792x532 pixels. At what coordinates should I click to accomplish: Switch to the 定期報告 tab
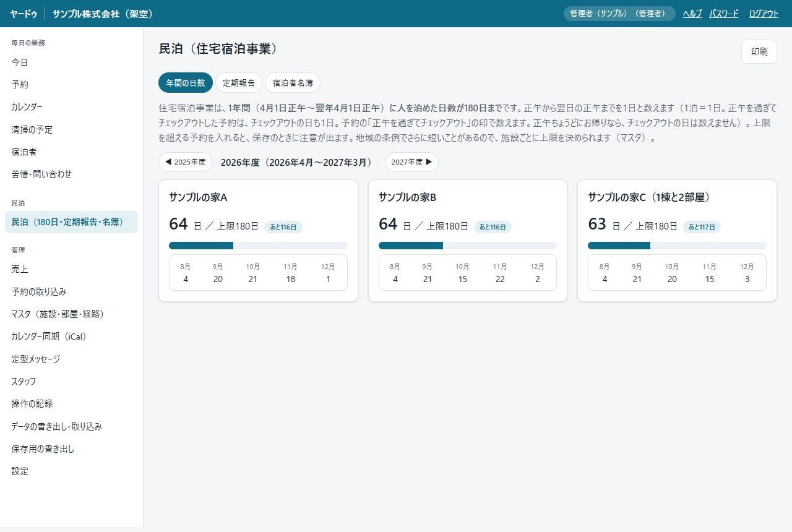pos(239,83)
